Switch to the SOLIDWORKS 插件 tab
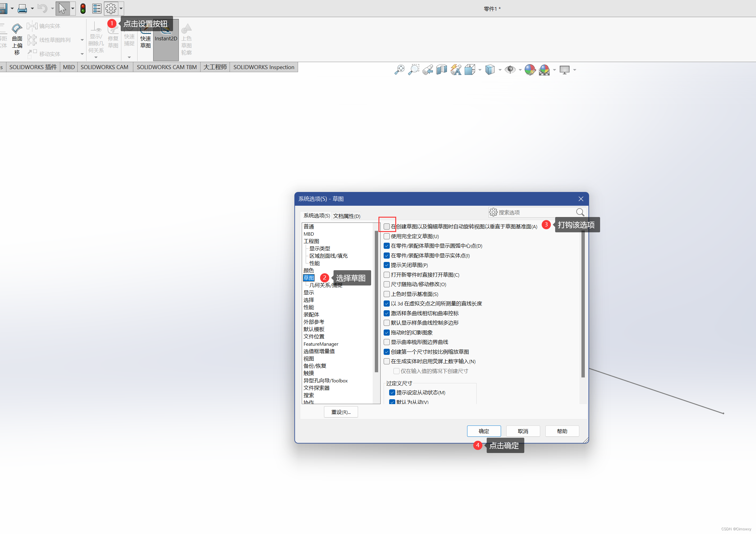Screen dimensions: 756x534 click(x=33, y=67)
